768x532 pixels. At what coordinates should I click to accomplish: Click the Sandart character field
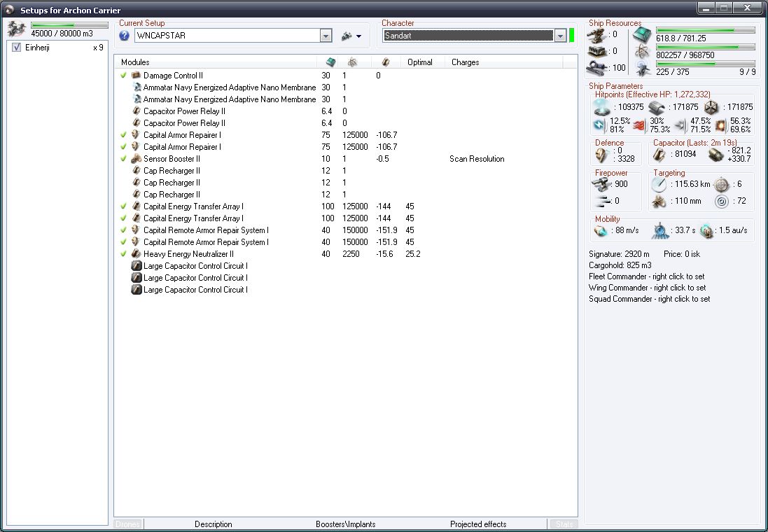468,36
